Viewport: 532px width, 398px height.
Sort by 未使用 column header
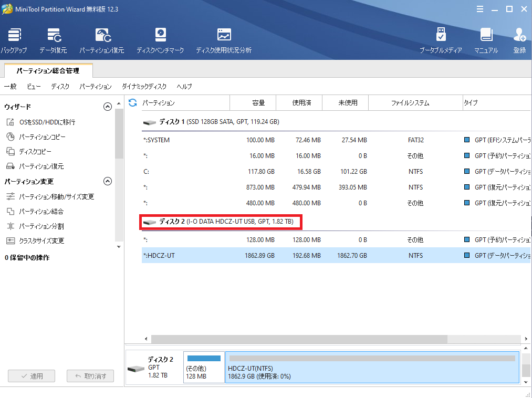[x=346, y=103]
